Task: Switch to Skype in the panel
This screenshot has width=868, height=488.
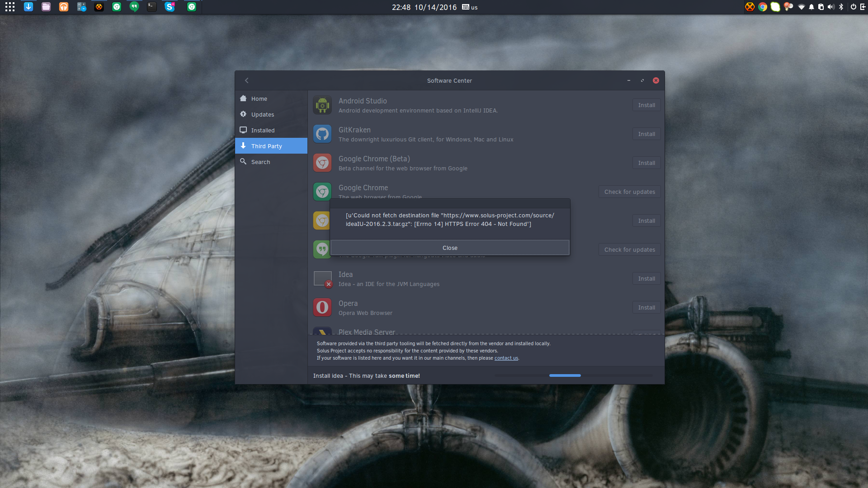Action: point(170,7)
